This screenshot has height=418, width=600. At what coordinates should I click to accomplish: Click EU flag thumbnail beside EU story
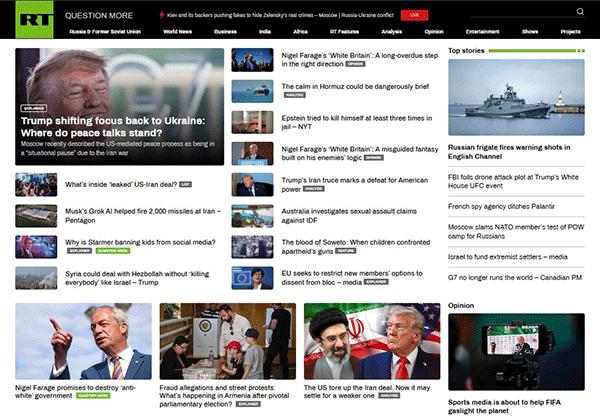(253, 278)
